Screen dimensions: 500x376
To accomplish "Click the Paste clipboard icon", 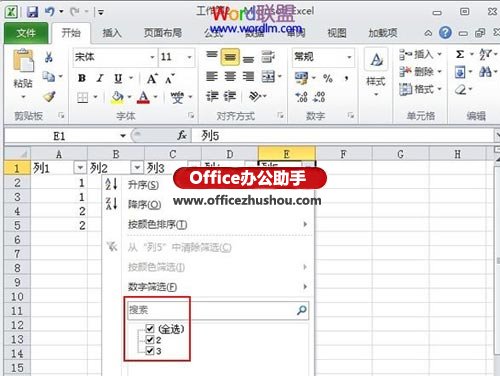I will [23, 61].
